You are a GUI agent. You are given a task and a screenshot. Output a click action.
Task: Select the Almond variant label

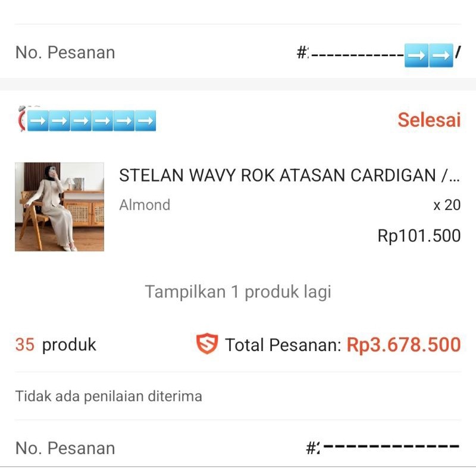pos(145,205)
